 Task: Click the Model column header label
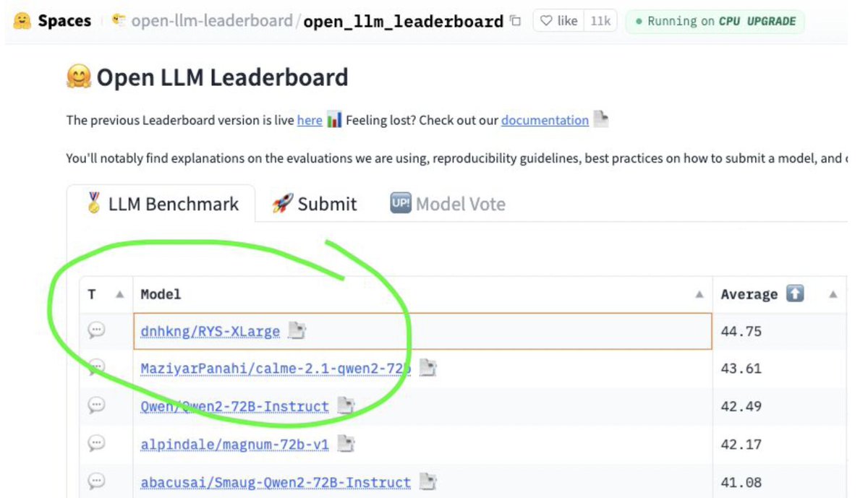[x=161, y=295]
